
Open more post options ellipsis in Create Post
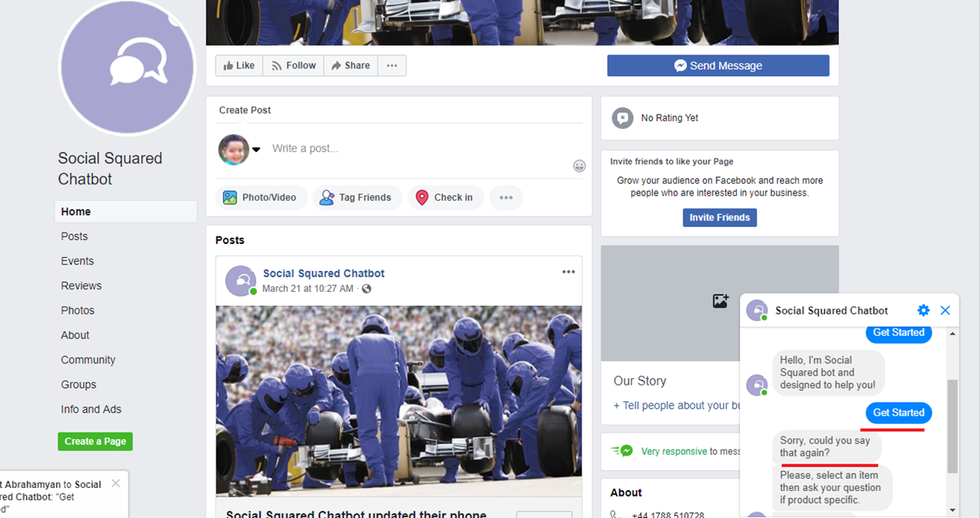(506, 198)
